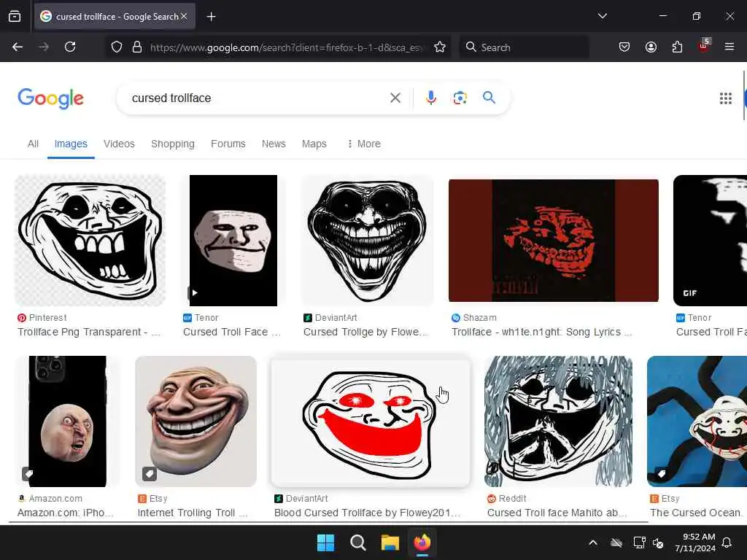Switch to the Maps tab

click(x=314, y=144)
